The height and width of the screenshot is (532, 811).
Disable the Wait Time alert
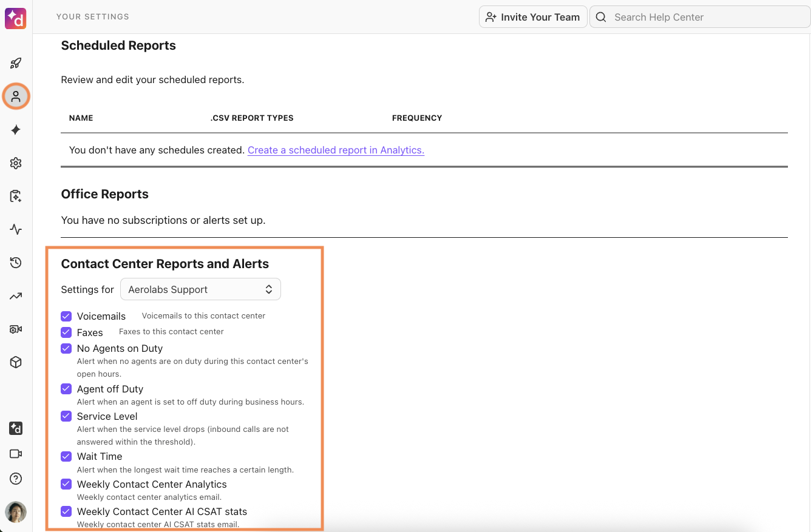click(x=66, y=456)
